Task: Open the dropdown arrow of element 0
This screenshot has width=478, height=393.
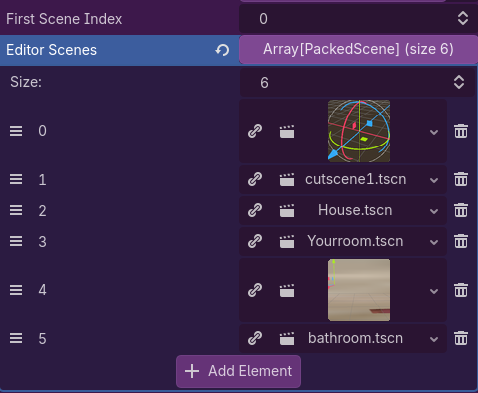Action: pyautogui.click(x=434, y=132)
